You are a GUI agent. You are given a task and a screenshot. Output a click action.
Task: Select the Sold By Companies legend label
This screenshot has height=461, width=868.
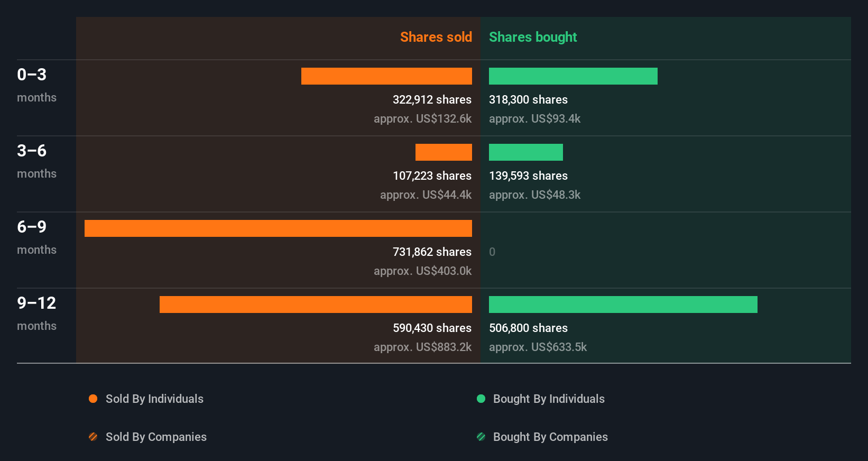156,437
